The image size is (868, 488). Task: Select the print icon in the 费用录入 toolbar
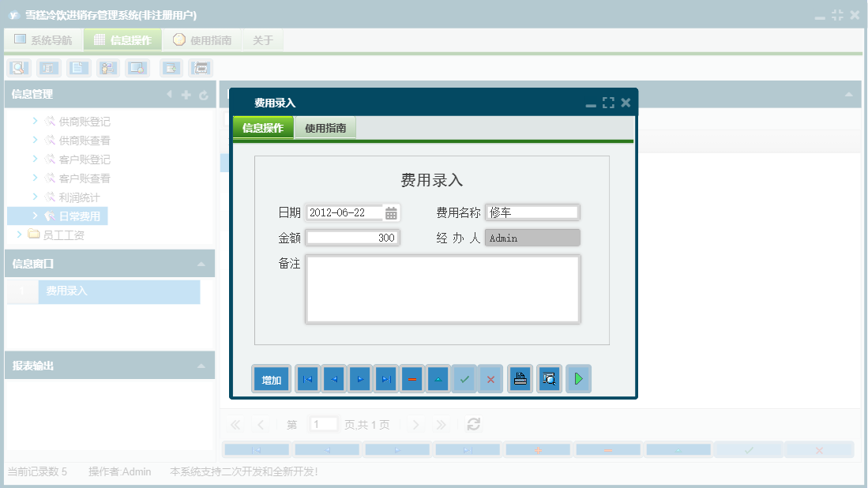click(x=520, y=379)
